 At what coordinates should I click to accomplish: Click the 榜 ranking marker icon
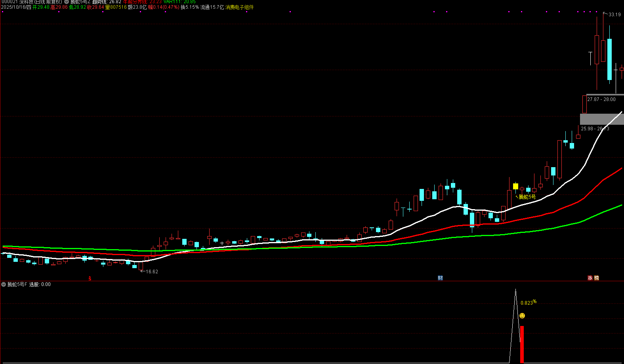pos(597,278)
